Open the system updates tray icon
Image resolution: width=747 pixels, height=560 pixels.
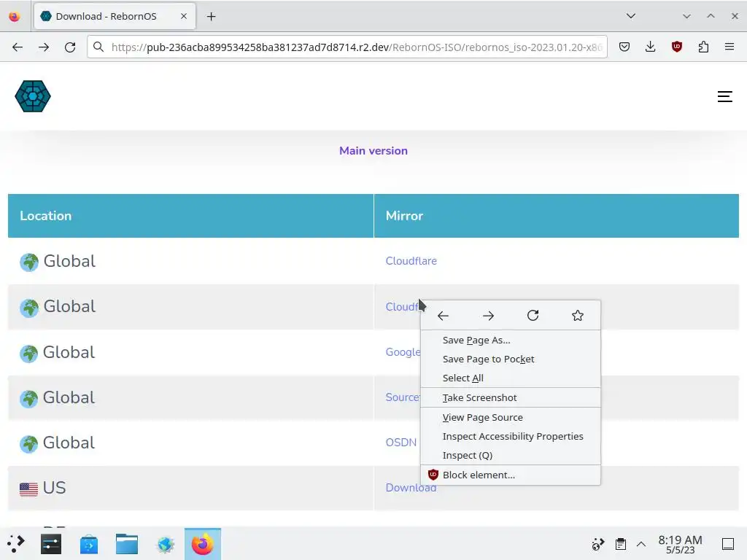[x=598, y=544]
